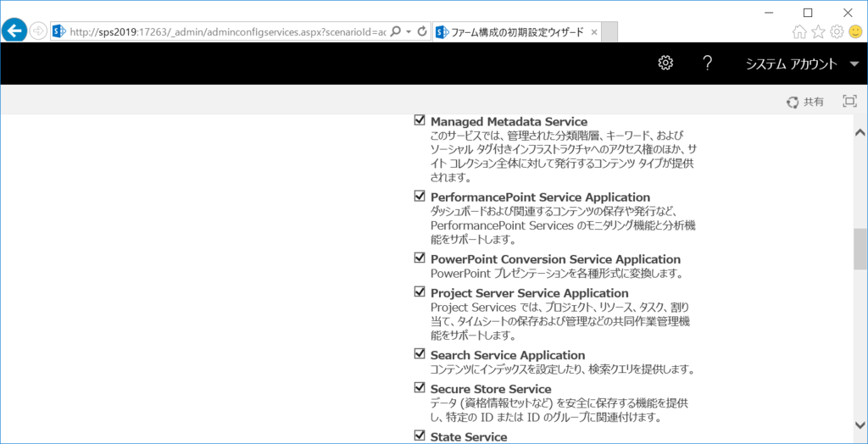The image size is (868, 444).
Task: Click the Search Service Application label
Action: pos(508,355)
